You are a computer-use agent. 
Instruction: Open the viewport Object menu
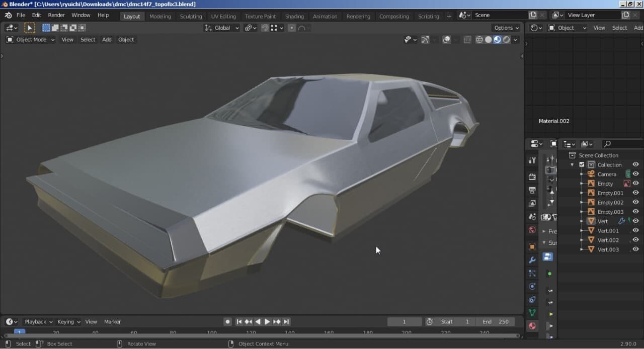point(126,40)
